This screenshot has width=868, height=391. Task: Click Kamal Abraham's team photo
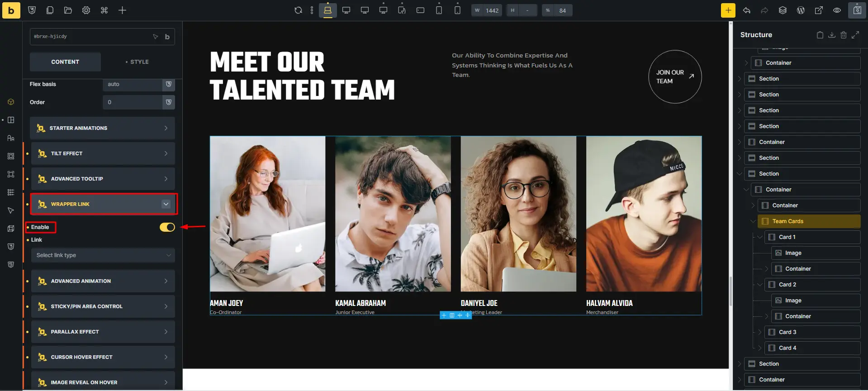click(x=393, y=214)
